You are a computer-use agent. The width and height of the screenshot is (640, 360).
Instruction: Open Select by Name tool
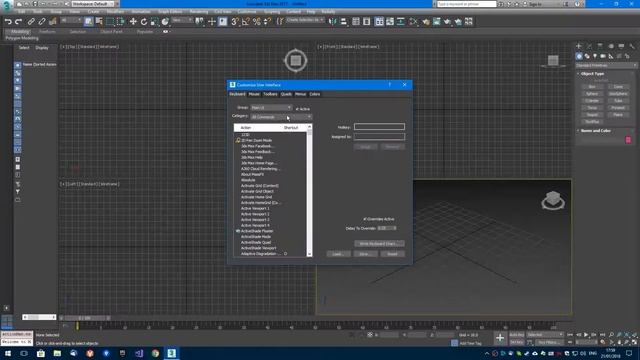[x=99, y=22]
